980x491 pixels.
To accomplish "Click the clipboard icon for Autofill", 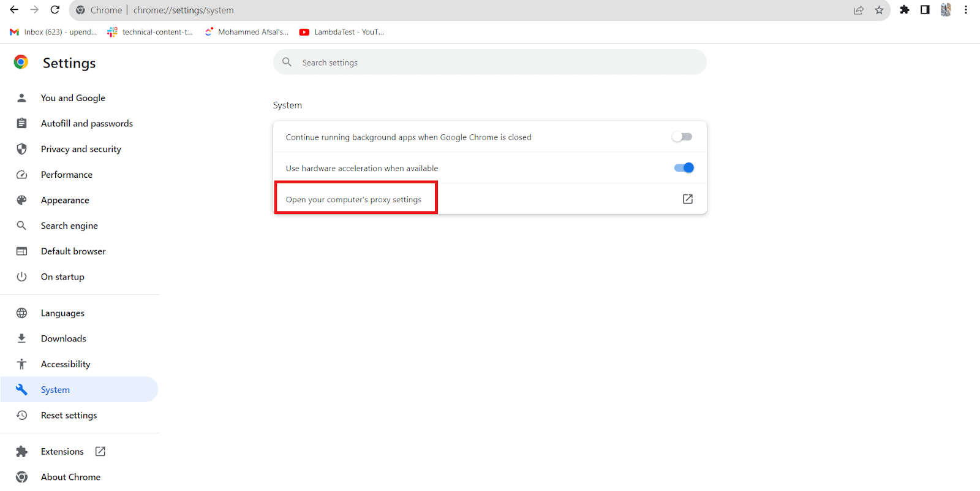I will tap(21, 123).
